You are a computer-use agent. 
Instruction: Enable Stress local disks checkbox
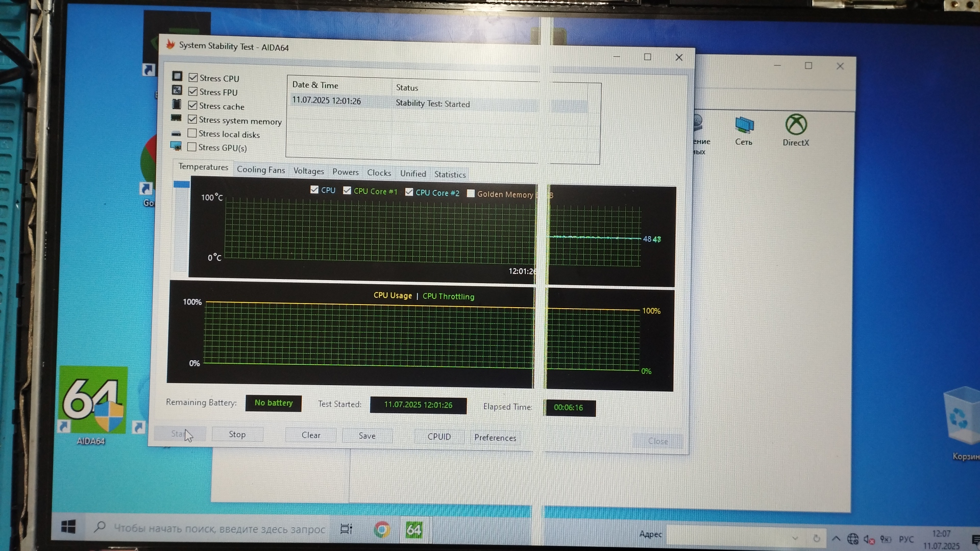[192, 133]
